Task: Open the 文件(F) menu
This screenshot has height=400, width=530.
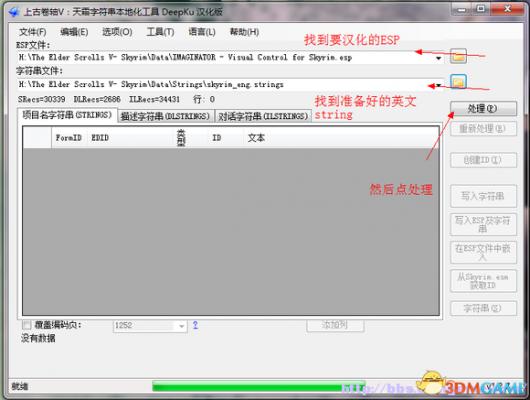Action: coord(32,32)
